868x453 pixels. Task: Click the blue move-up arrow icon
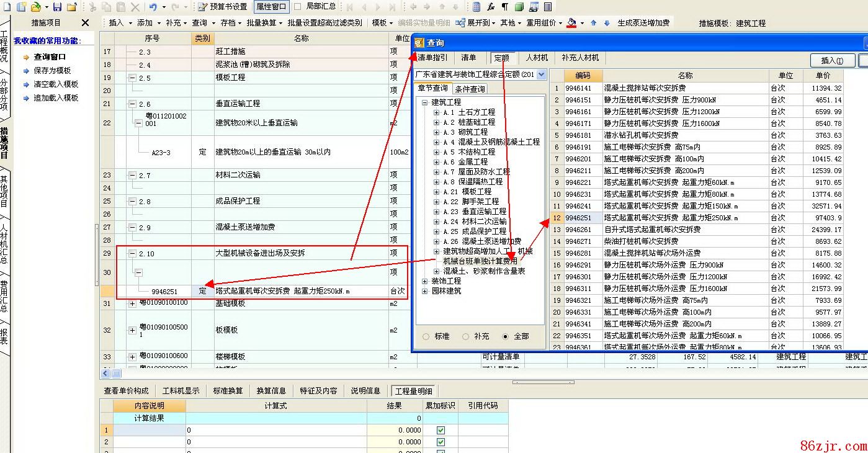point(593,23)
